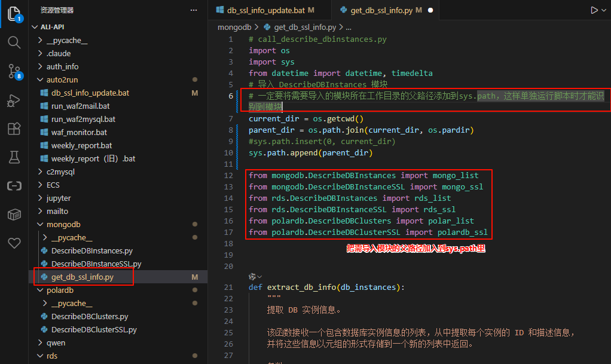Open Source Control view with 8 changes
The height and width of the screenshot is (364, 611).
tap(14, 72)
